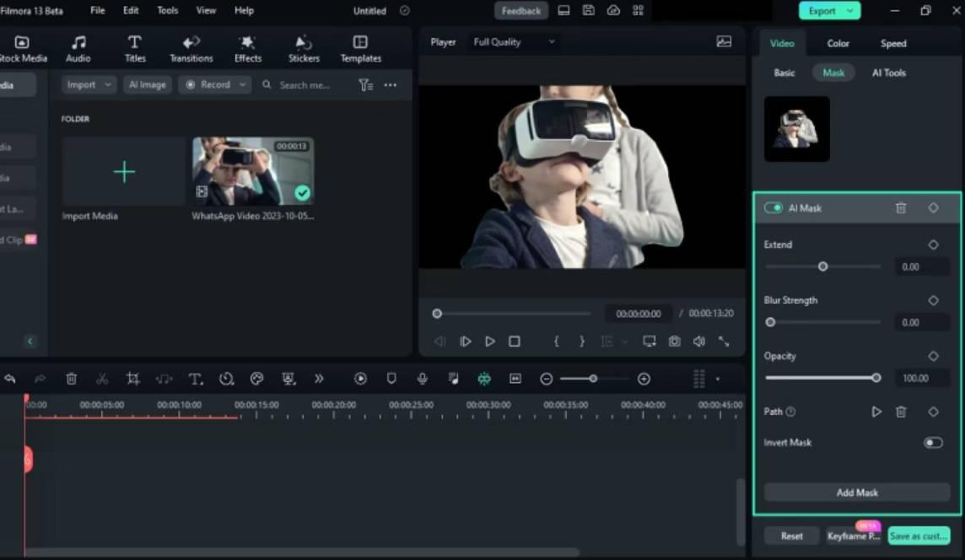Click the text tool in timeline toolbar
965x560 pixels.
[195, 379]
